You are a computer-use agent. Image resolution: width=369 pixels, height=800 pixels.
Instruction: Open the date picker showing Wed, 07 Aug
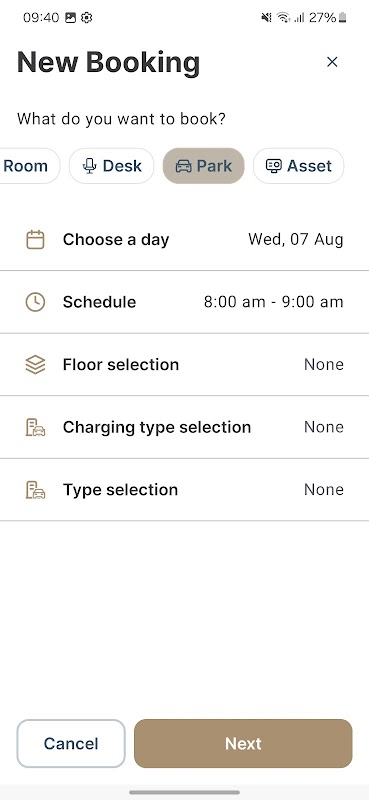pos(184,239)
